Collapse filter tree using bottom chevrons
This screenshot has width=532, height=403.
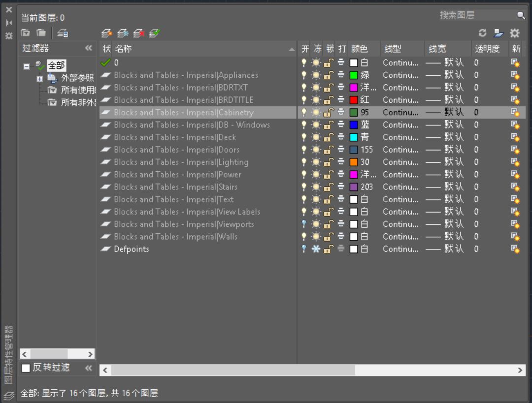click(x=89, y=368)
